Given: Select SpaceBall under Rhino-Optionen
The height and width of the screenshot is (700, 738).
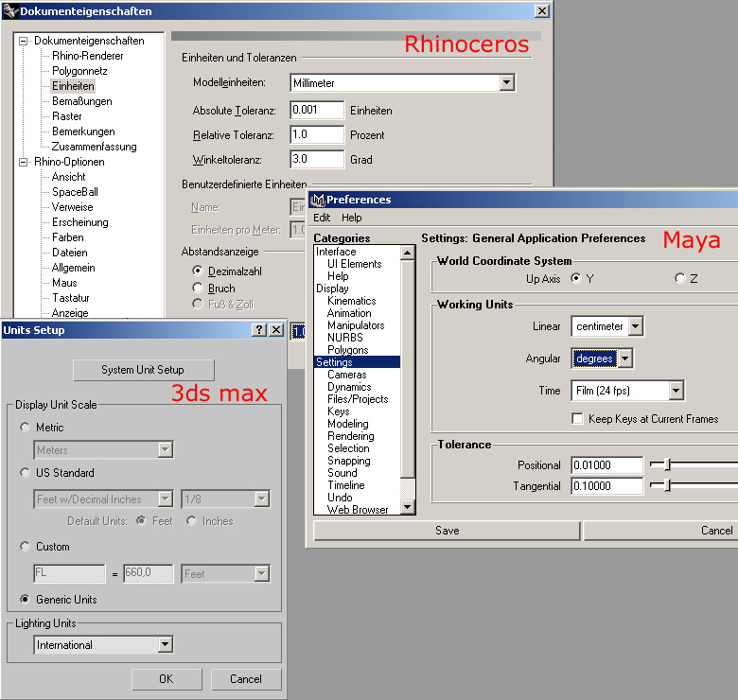Looking at the screenshot, I should click(75, 192).
